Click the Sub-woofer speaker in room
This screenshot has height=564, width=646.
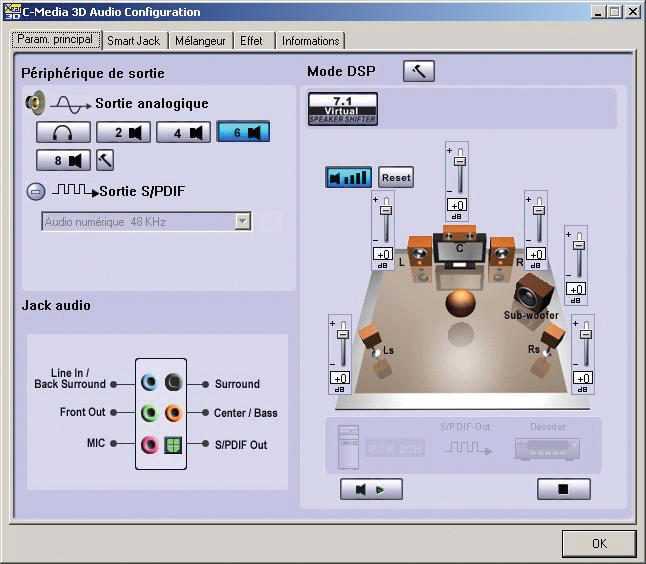pos(534,294)
